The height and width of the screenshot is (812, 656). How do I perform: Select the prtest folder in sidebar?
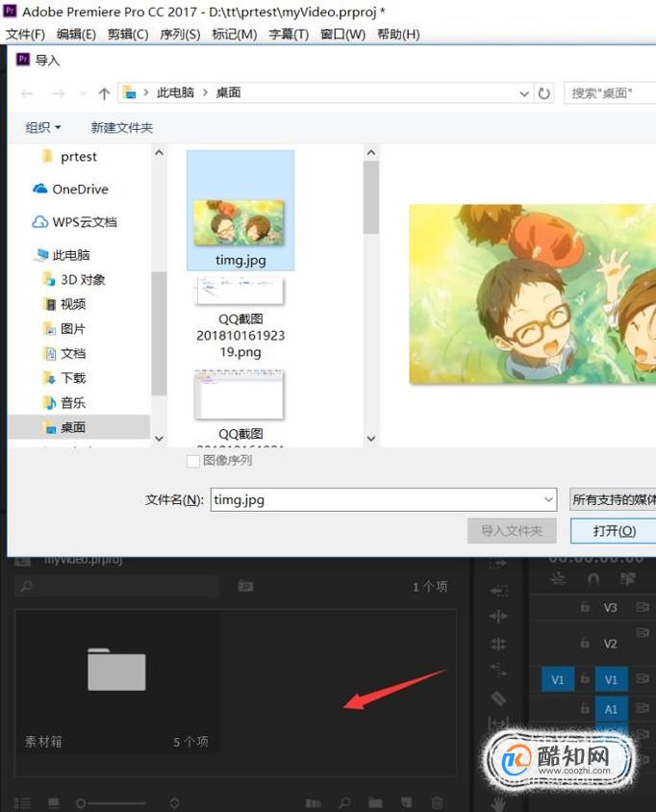(x=70, y=157)
